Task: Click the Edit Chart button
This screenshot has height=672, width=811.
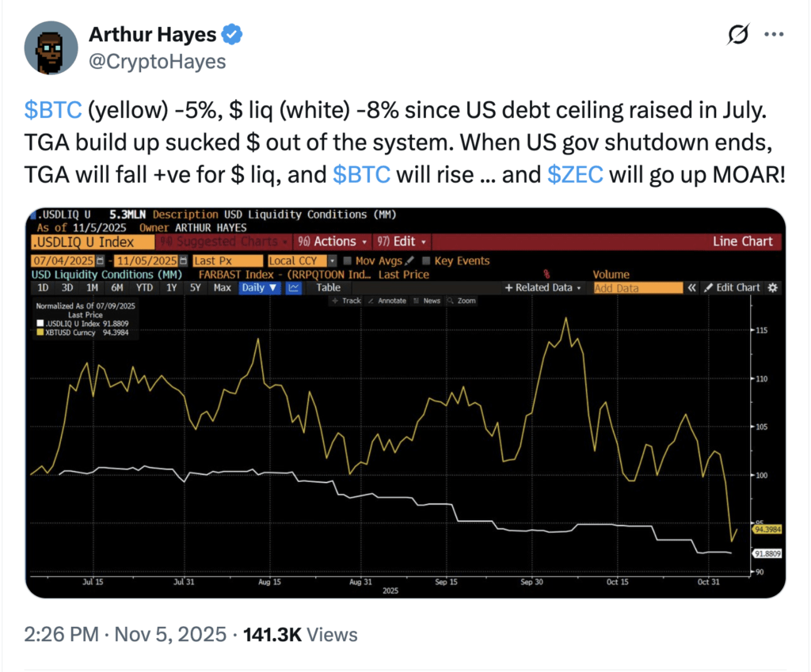Action: point(732,288)
